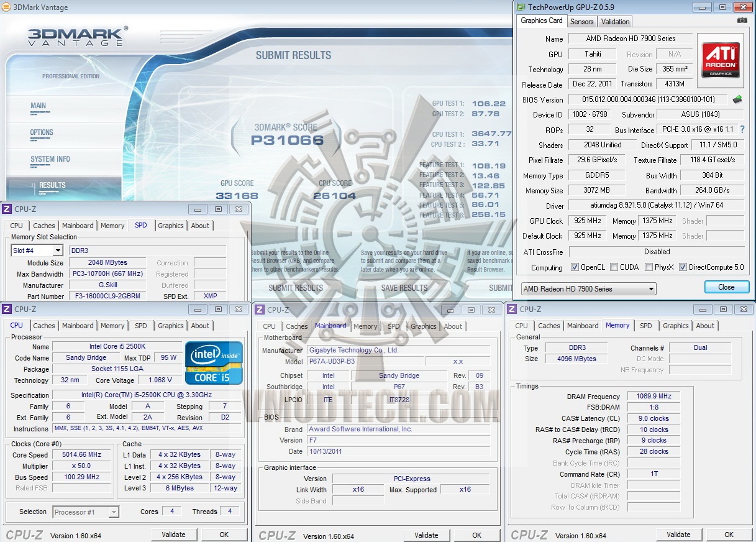The height and width of the screenshot is (542, 756).
Task: Open SPD tab in CPU-Z Memory window
Action: 646,326
